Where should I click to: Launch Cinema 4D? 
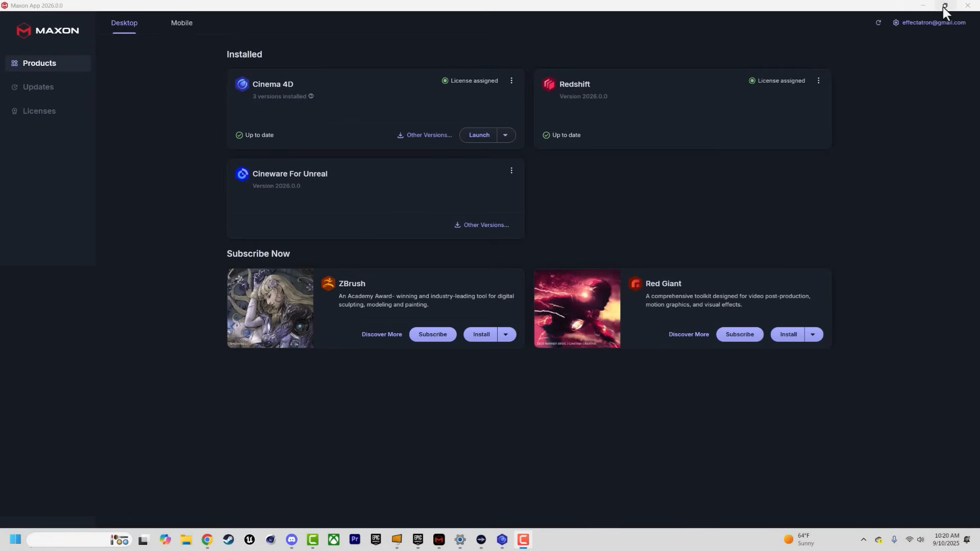pos(479,135)
